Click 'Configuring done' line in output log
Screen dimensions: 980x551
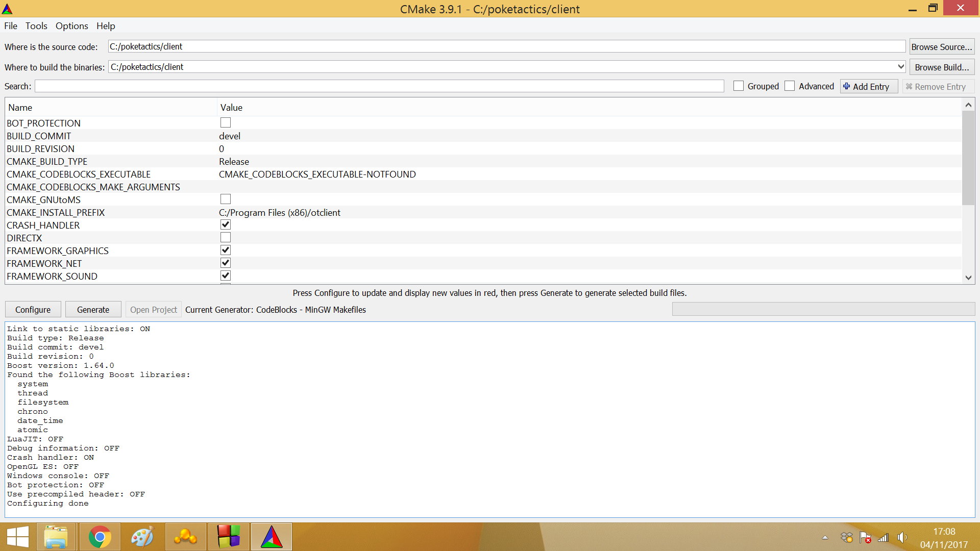[x=48, y=504]
